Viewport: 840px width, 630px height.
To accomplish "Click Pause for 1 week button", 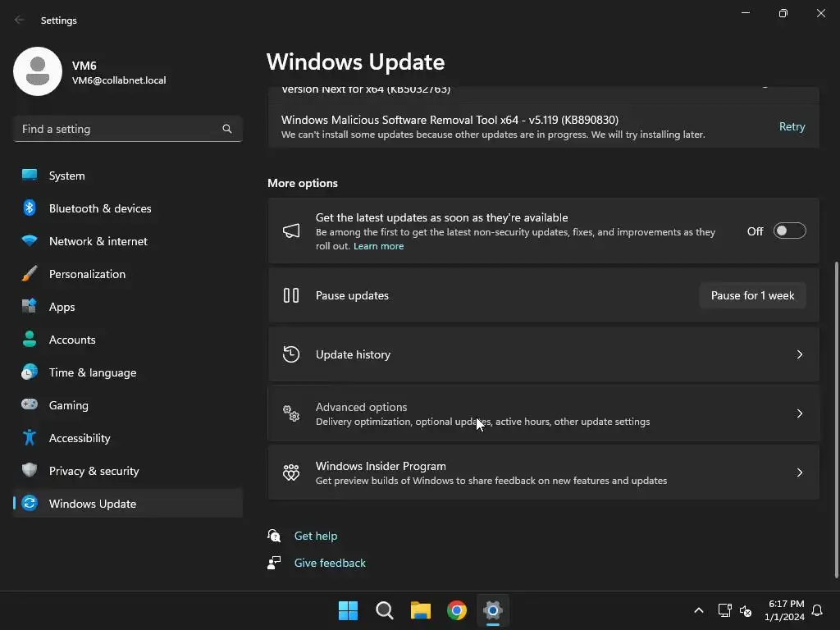I will 753,295.
